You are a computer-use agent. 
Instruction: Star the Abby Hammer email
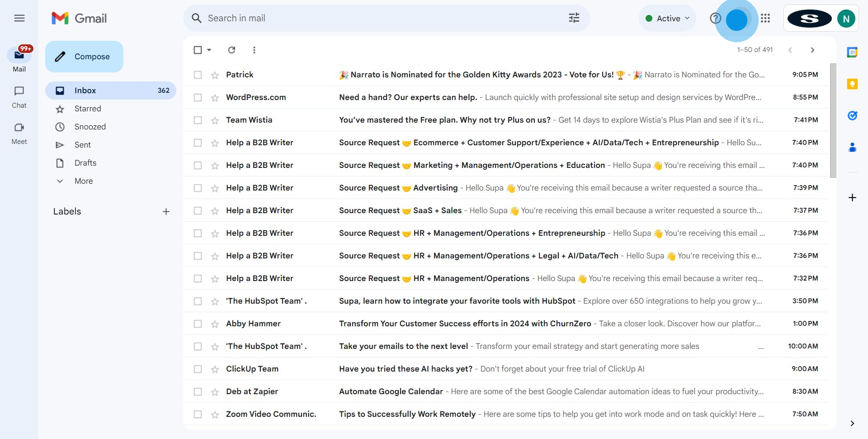coord(215,324)
